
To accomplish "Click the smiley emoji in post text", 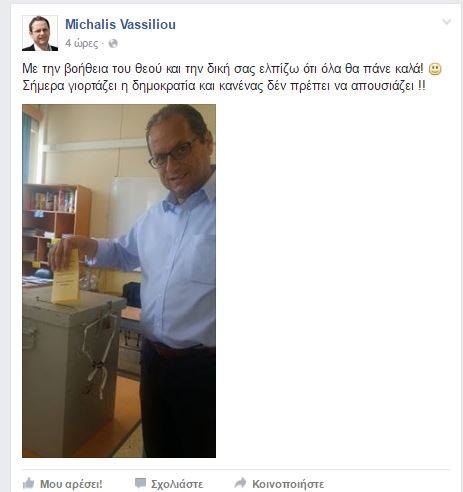I will click(435, 69).
